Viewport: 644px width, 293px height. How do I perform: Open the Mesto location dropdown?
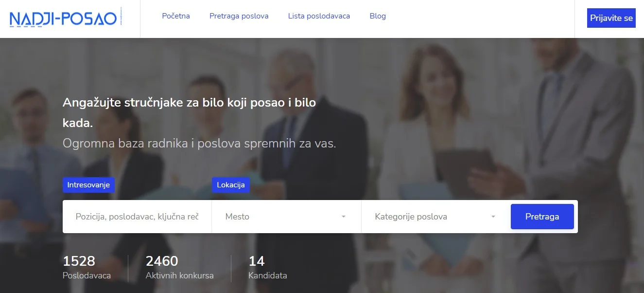point(282,217)
